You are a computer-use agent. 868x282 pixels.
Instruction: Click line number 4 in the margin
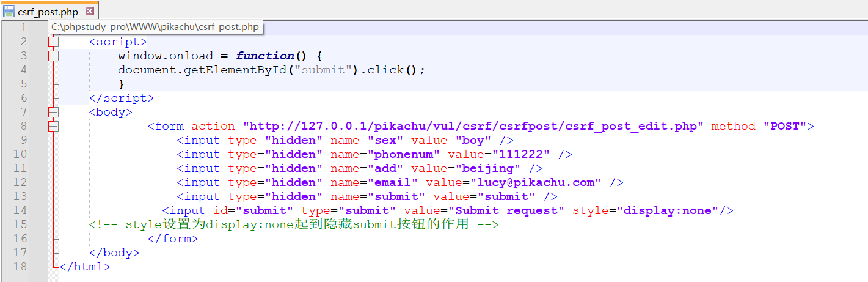point(23,70)
